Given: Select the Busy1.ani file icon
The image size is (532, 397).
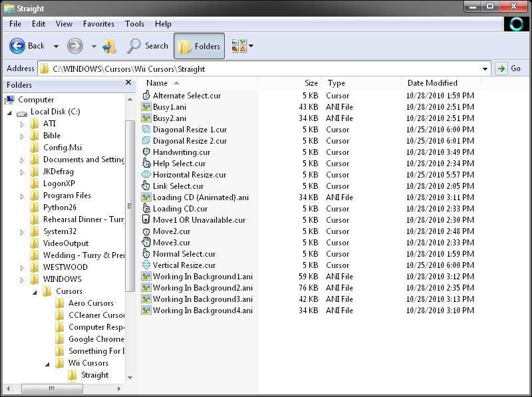Looking at the screenshot, I should click(x=147, y=107).
